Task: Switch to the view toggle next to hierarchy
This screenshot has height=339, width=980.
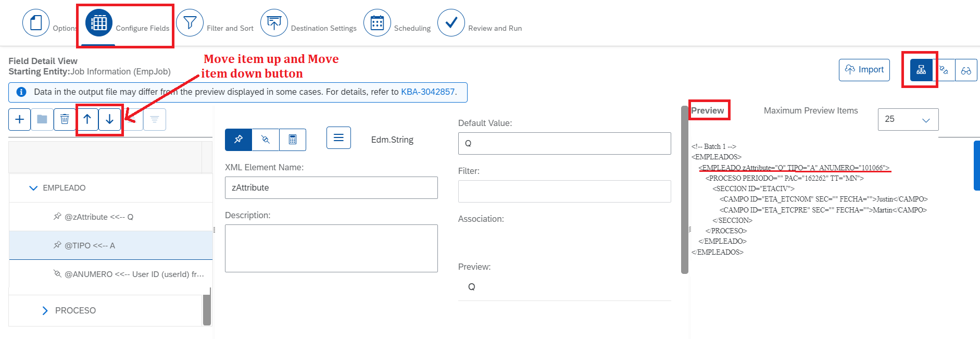Action: pos(944,70)
